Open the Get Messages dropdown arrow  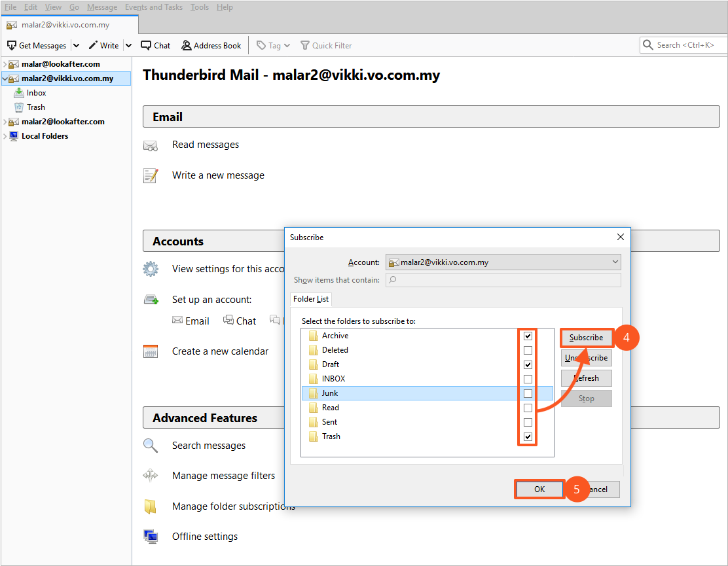tap(76, 45)
